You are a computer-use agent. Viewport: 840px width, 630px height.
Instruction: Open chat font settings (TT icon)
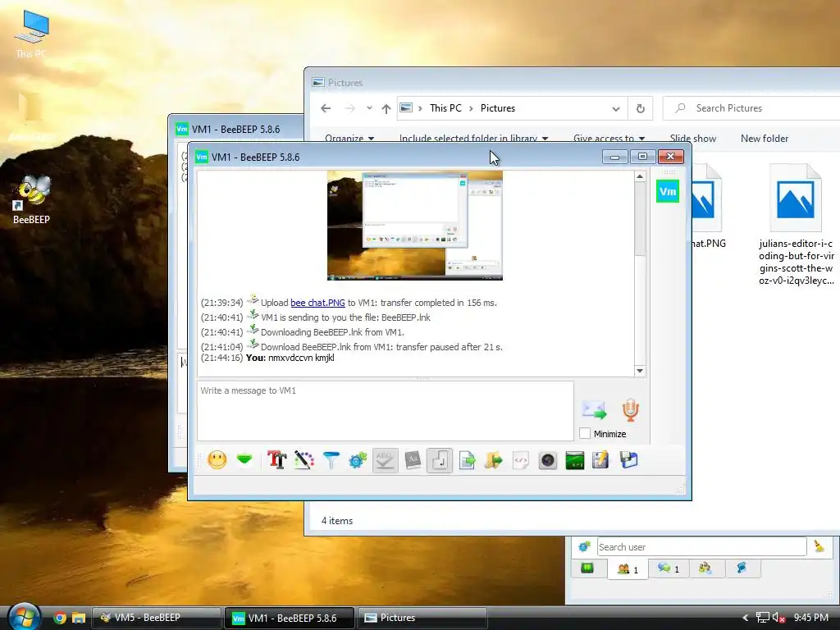[x=277, y=460]
